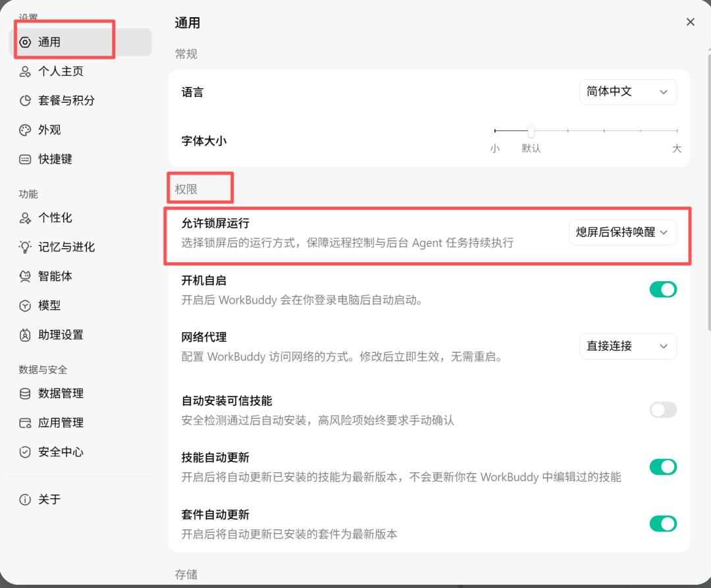Disable the 开机自启 toggle
Screen dimensions: 711x588
(x=663, y=289)
